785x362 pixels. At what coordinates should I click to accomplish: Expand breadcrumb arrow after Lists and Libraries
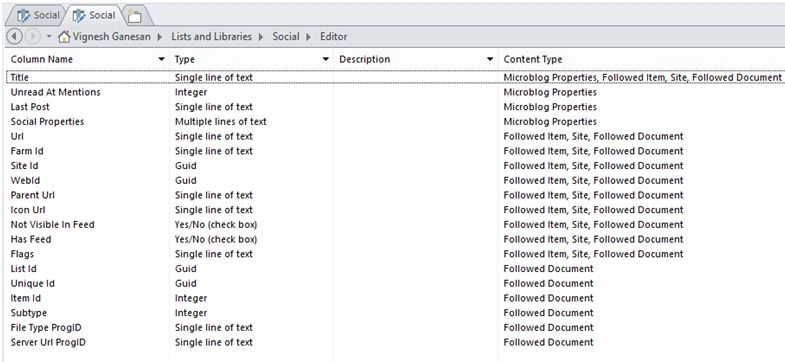point(261,37)
